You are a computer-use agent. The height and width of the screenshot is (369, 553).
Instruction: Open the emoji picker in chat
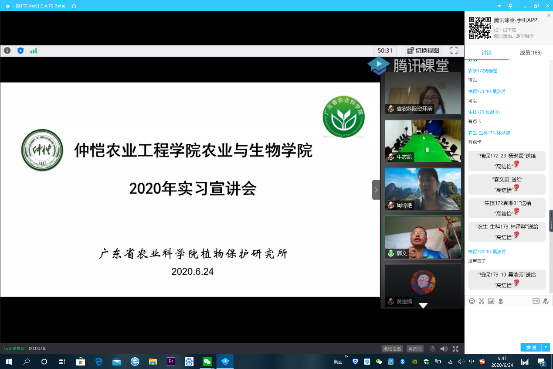472,301
